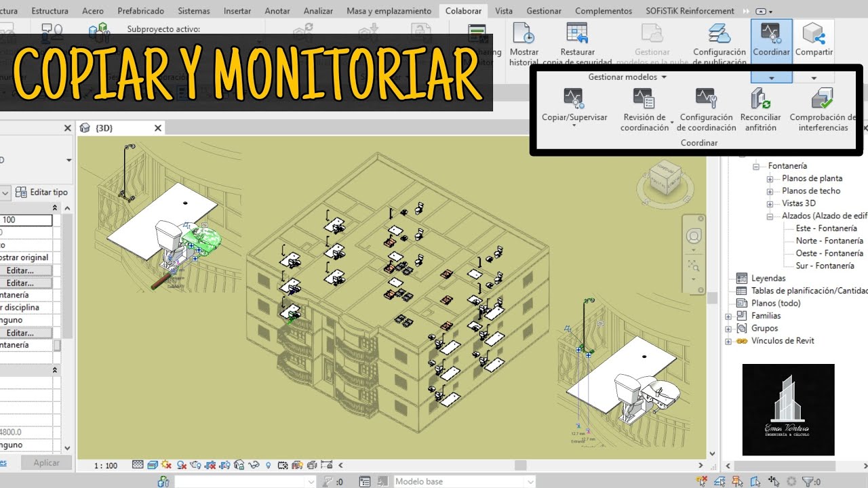Open Mostrar historial tool in ribbon
The image size is (868, 488).
point(524,44)
